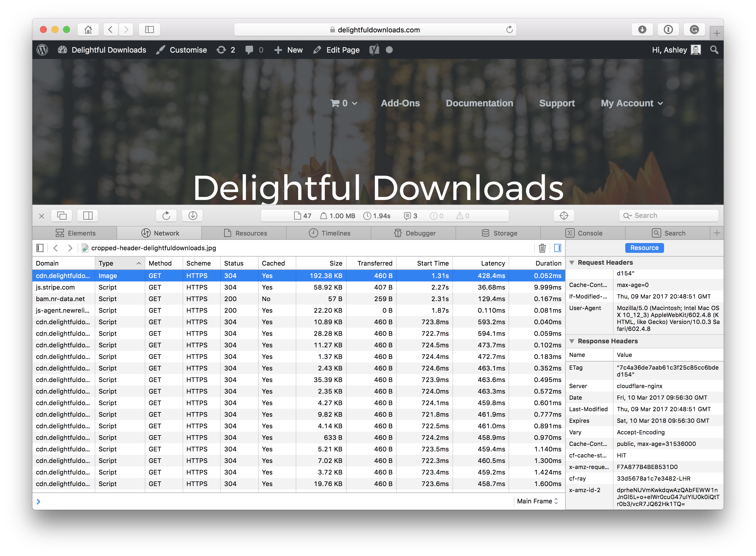The image size is (756, 556).
Task: Open Delightful Downloads dashboard link
Action: 102,50
